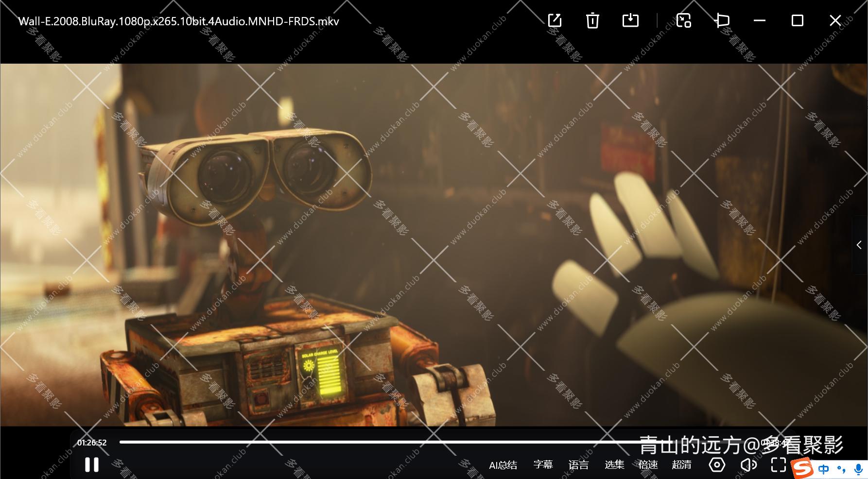
Task: Open the 倍速 playback speed menu
Action: coord(648,465)
